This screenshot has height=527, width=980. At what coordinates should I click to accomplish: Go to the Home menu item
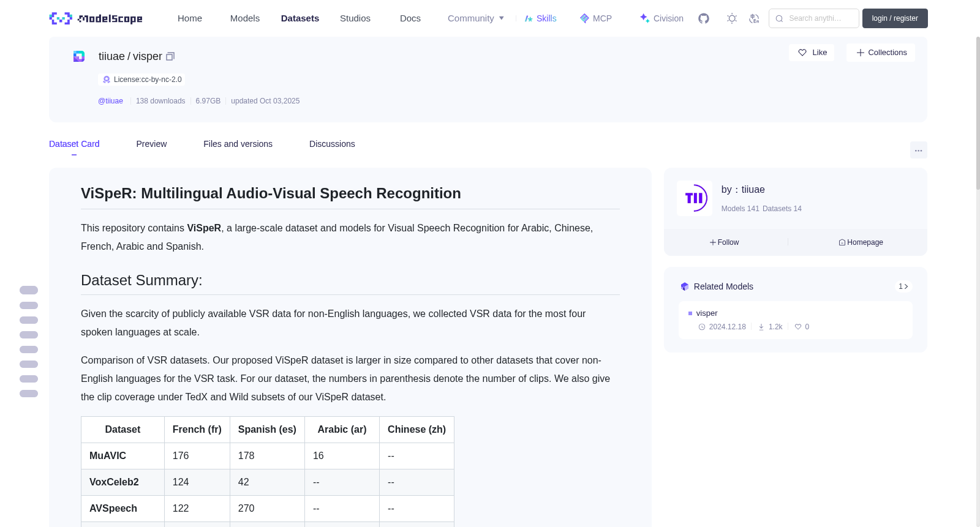pyautogui.click(x=190, y=18)
